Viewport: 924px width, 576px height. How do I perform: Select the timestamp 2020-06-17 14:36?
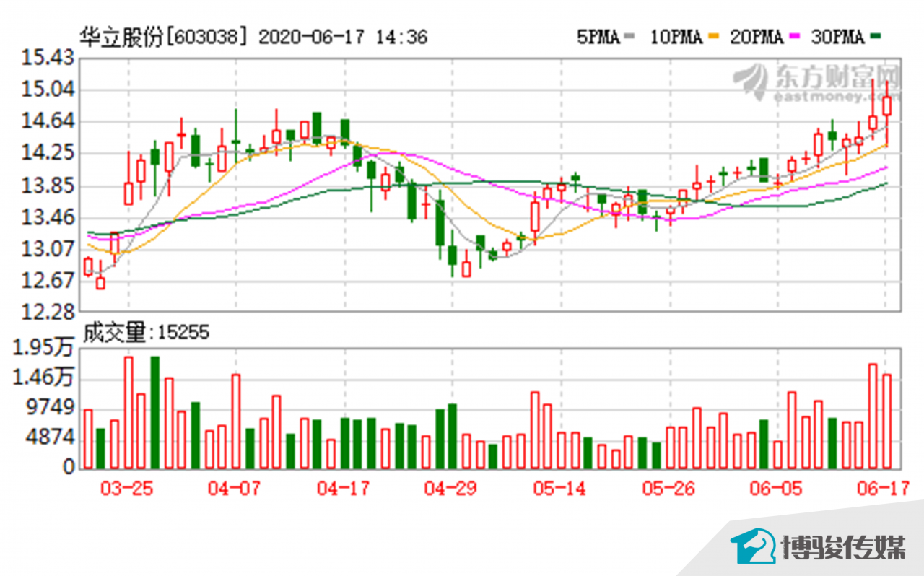click(x=342, y=38)
